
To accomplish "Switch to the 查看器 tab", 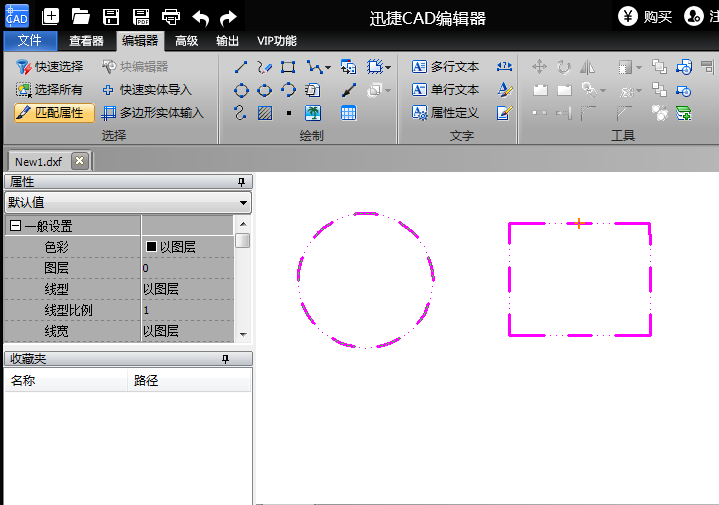I will (87, 41).
